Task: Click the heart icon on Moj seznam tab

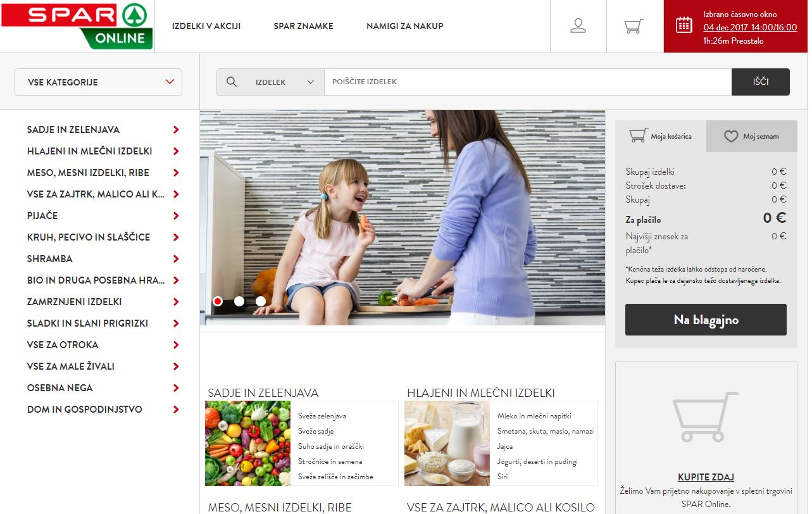Action: click(x=732, y=135)
